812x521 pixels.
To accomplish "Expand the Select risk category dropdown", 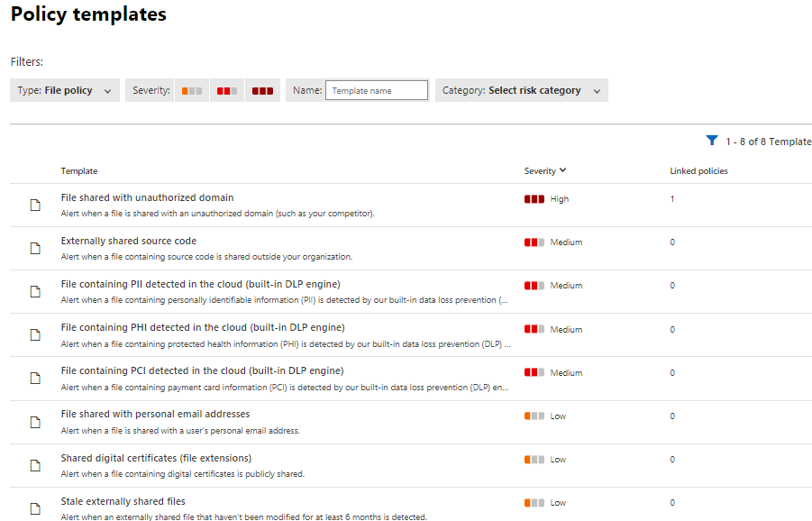I will [521, 90].
